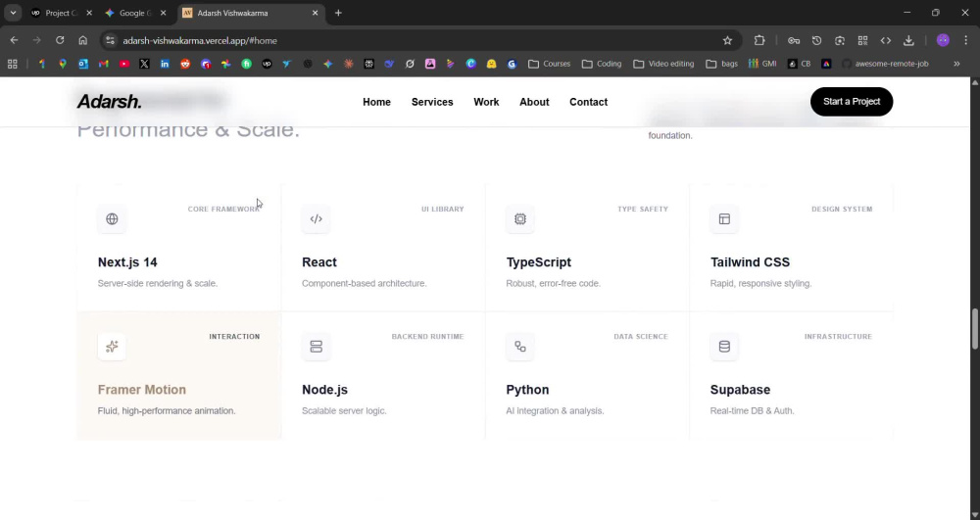
Task: Open the Upwork bookmark icon
Action: click(x=267, y=64)
